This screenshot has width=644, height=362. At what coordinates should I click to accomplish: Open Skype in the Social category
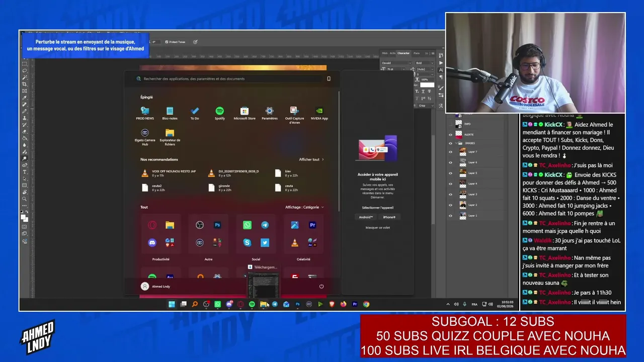(x=247, y=243)
